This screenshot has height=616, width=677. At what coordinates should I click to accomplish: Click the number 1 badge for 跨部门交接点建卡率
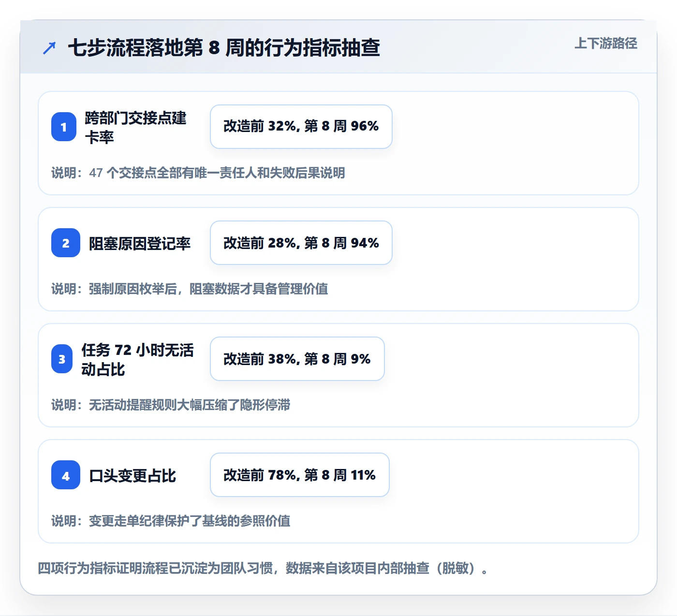[x=64, y=127]
